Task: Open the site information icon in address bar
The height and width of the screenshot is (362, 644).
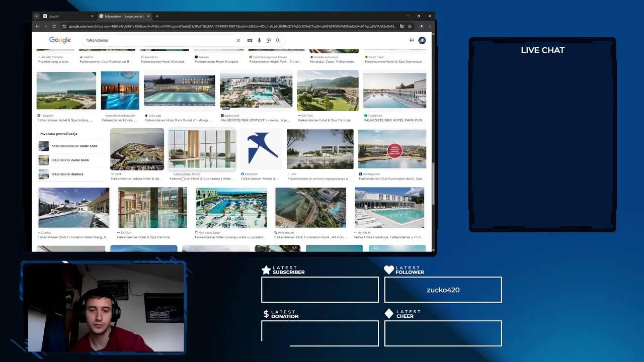Action: click(x=64, y=26)
